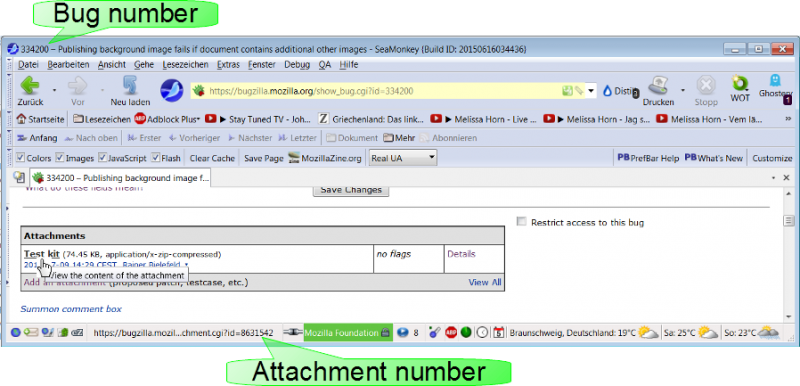Click the View All attachments link
The height and width of the screenshot is (386, 800).
click(485, 282)
